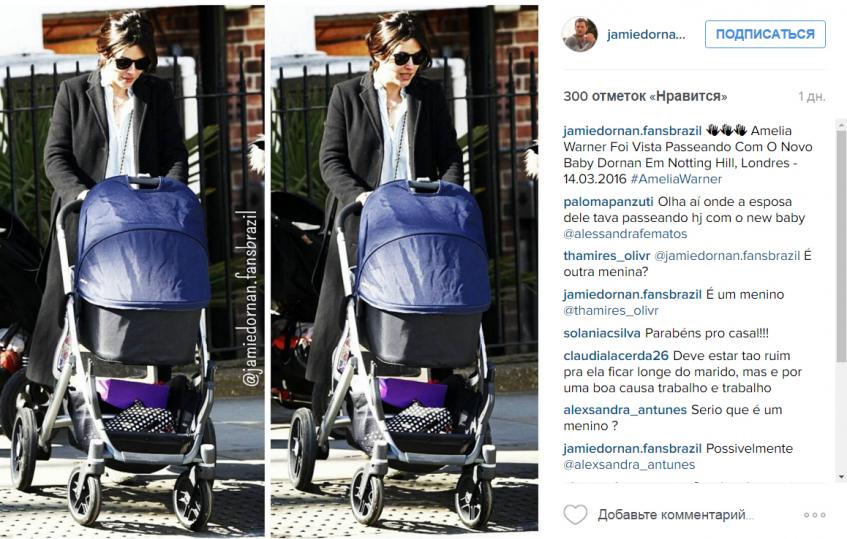Click the comments scrollbar up arrow

tap(841, 125)
